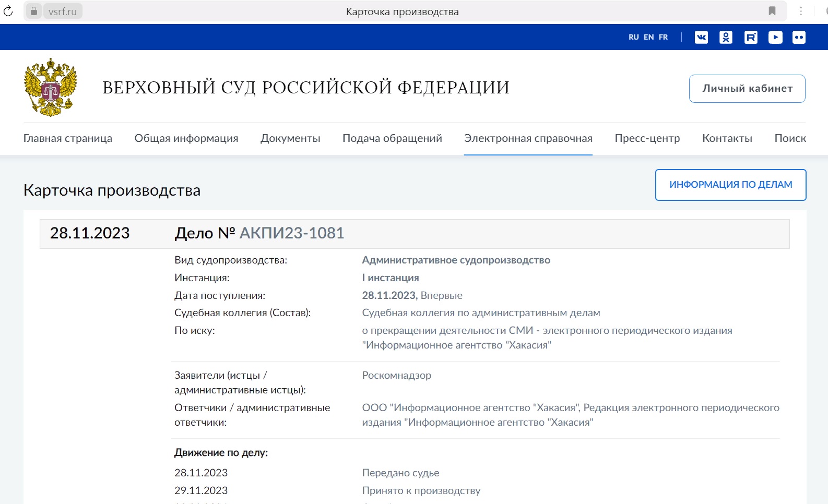
Task: Click the vsrf.ru address bar field
Action: click(x=63, y=11)
